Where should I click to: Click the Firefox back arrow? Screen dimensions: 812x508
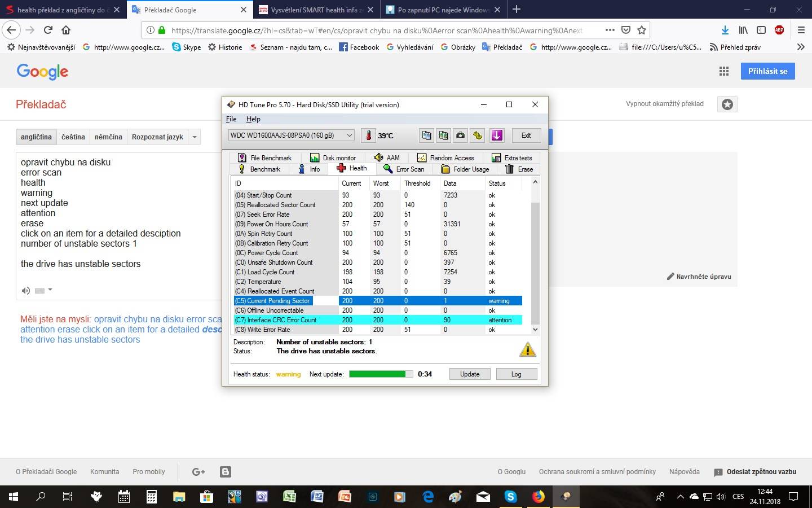coord(11,30)
